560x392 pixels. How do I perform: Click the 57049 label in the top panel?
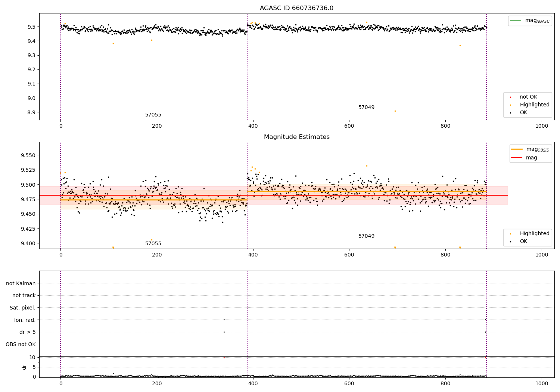pyautogui.click(x=366, y=108)
